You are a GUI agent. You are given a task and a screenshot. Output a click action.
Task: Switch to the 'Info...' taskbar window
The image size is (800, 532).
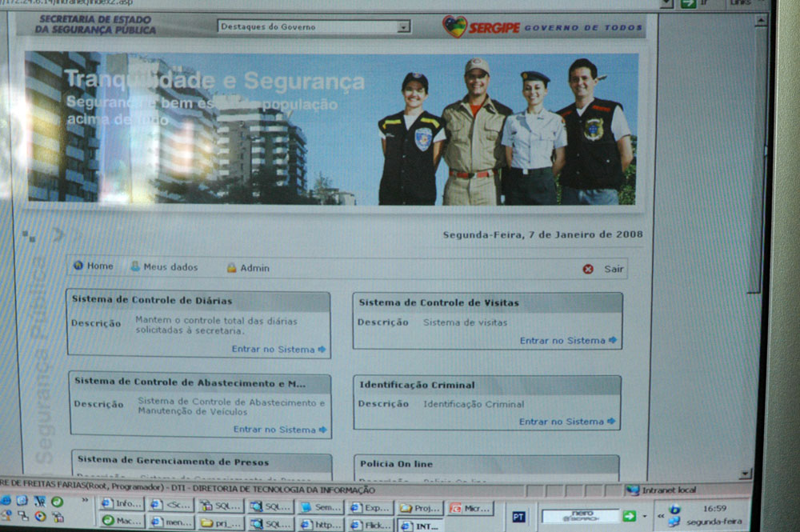[x=122, y=504]
